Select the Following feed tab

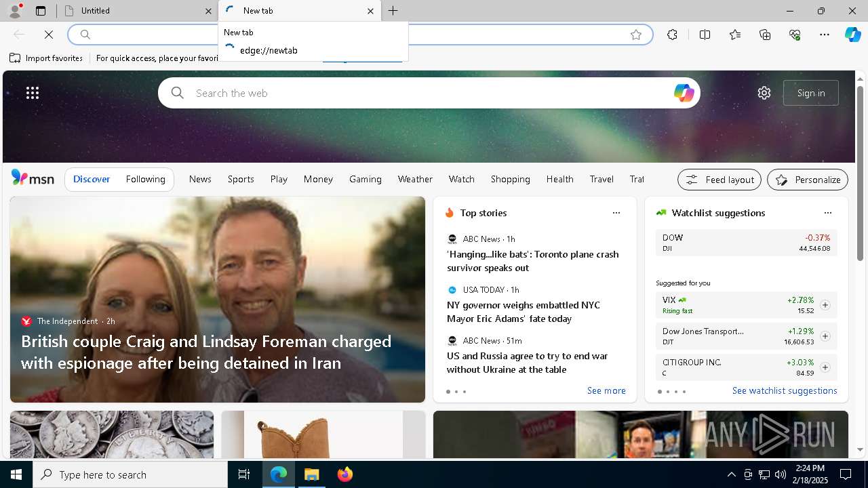click(146, 179)
